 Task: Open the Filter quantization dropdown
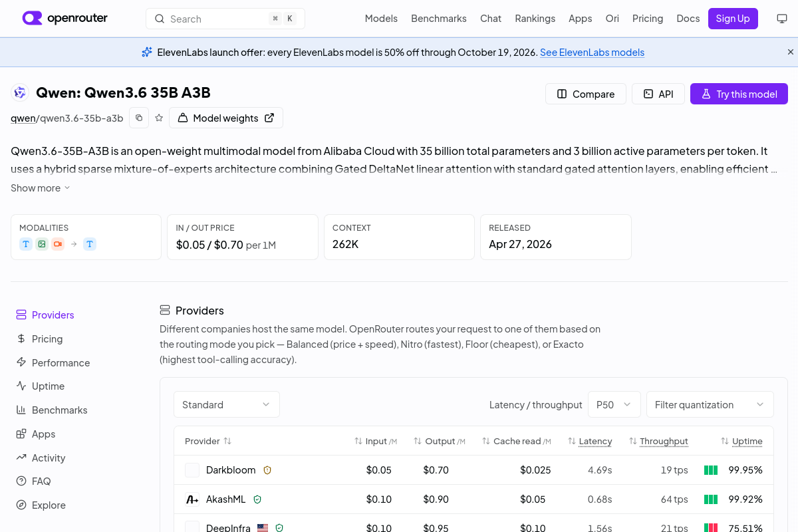point(710,404)
